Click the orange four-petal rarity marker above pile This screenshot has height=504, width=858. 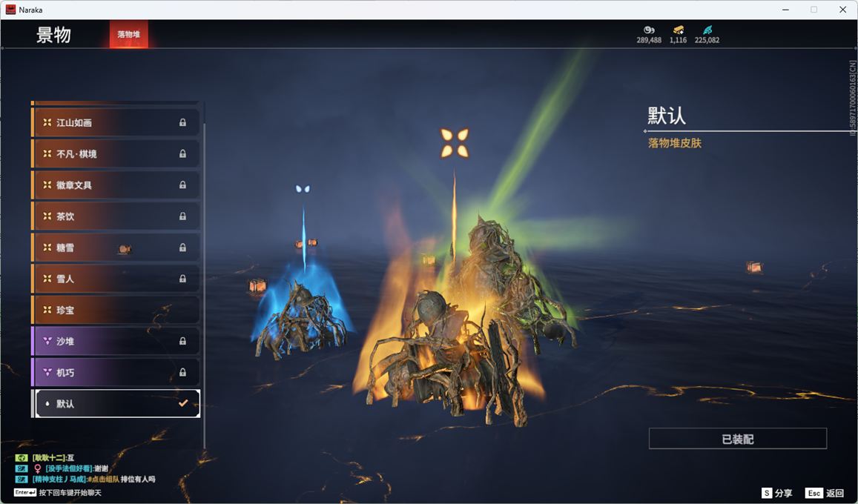click(454, 142)
